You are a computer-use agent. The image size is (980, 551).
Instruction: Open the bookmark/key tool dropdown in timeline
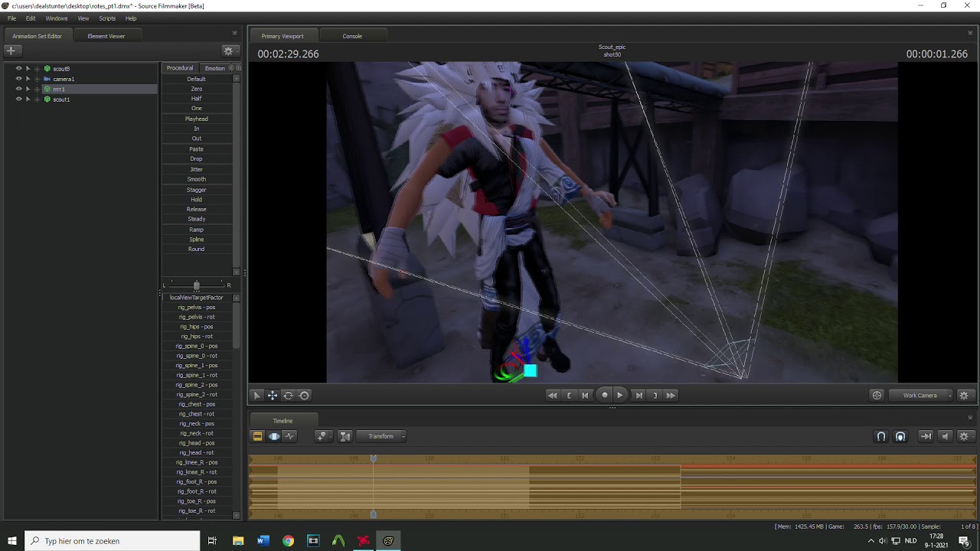(x=322, y=436)
